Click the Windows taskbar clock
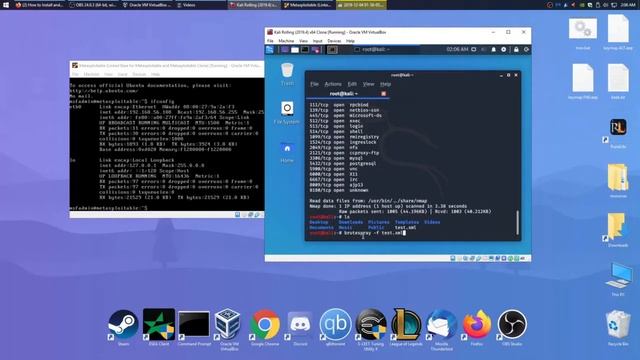 628,5
